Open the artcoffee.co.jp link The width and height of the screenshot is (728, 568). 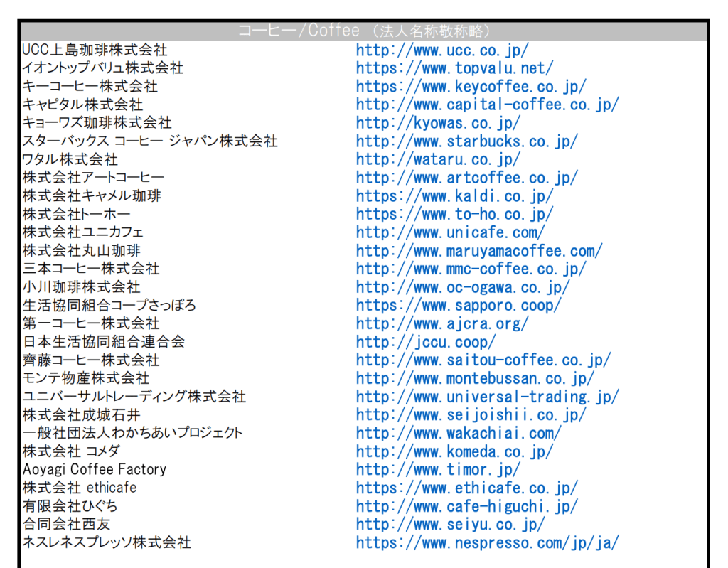coord(466,178)
